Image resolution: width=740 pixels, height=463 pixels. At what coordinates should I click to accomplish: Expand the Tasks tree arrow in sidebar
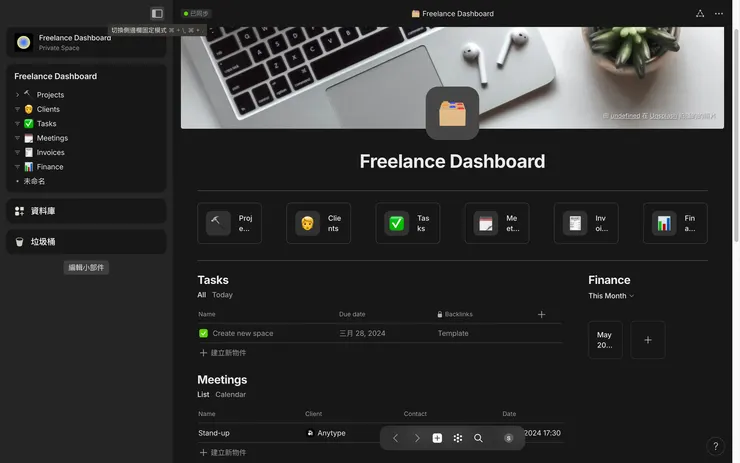click(x=17, y=124)
